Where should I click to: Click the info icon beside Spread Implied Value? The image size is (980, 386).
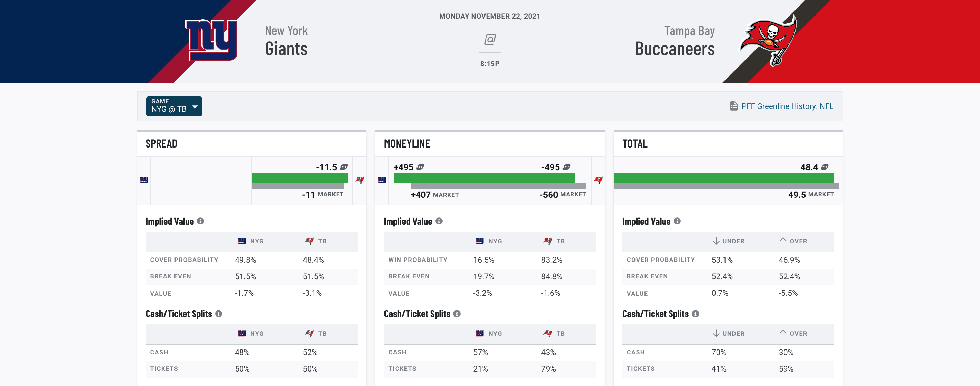(200, 221)
